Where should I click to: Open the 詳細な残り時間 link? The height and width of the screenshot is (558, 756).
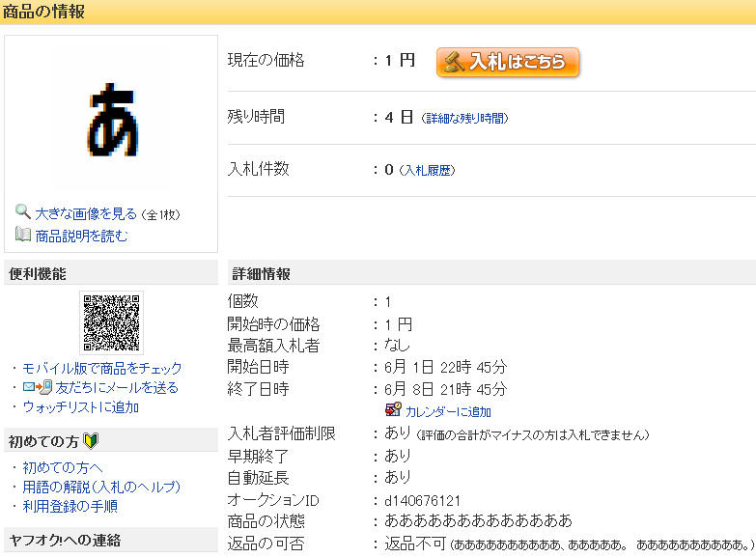[464, 118]
